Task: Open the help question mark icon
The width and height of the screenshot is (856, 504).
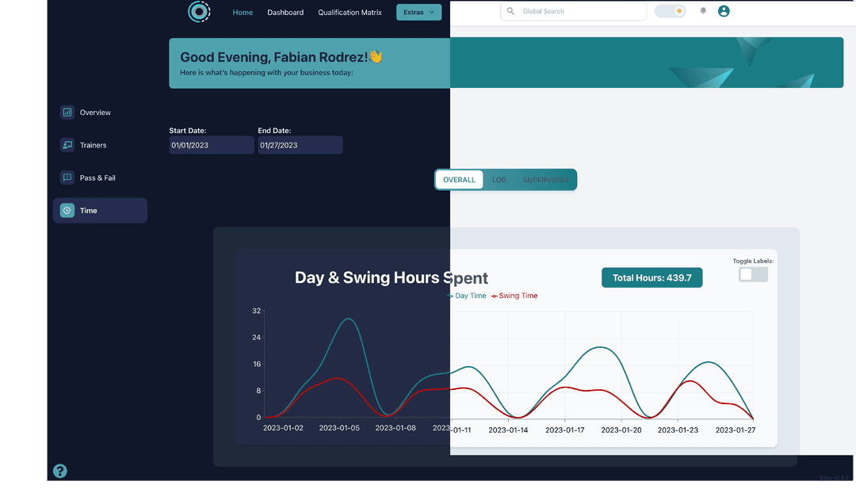Action: [x=60, y=471]
